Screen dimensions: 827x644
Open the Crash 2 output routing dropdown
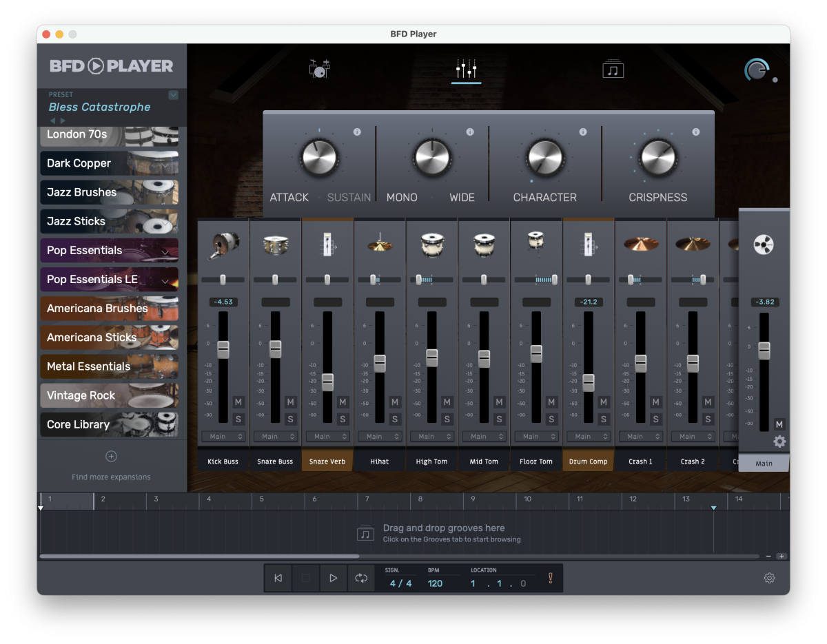pos(693,436)
